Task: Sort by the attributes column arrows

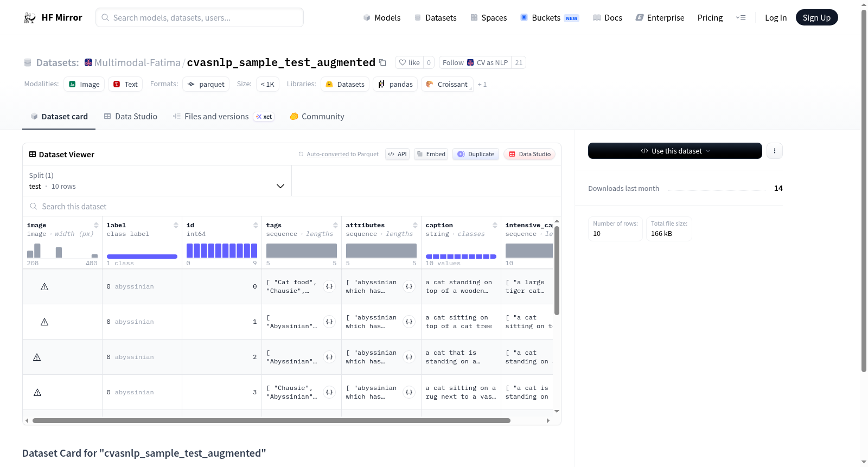Action: click(x=415, y=225)
